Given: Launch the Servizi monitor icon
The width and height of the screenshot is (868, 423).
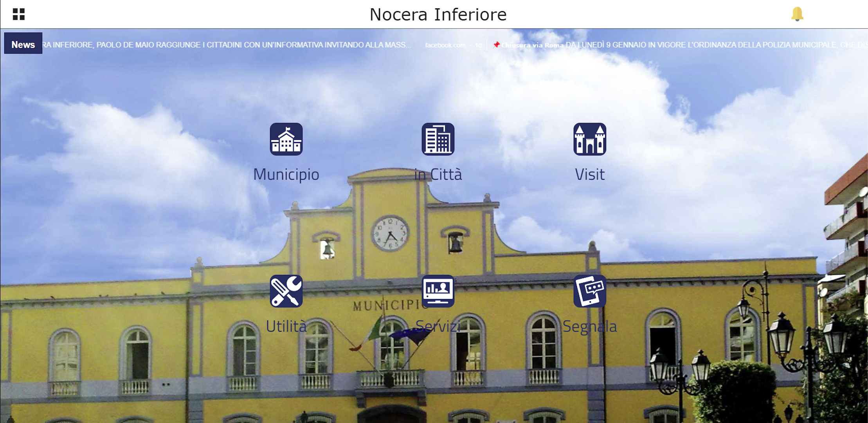Looking at the screenshot, I should (438, 291).
